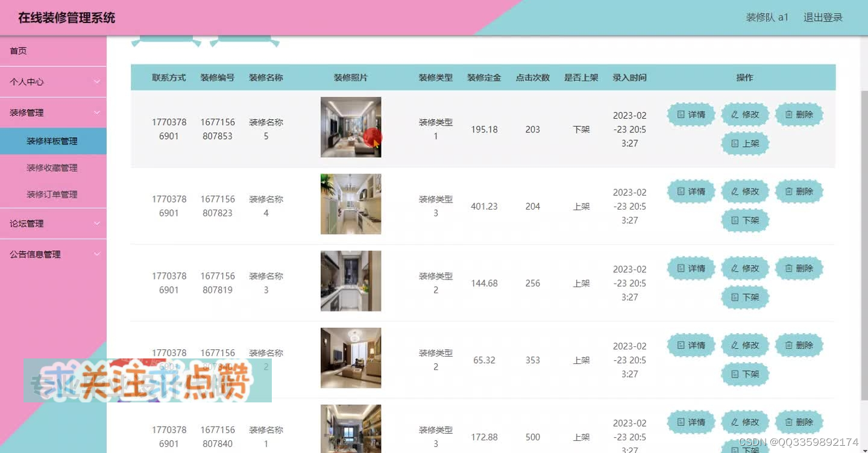Click 装修编号 1677156807853 cell
This screenshot has width=868, height=453.
click(218, 129)
